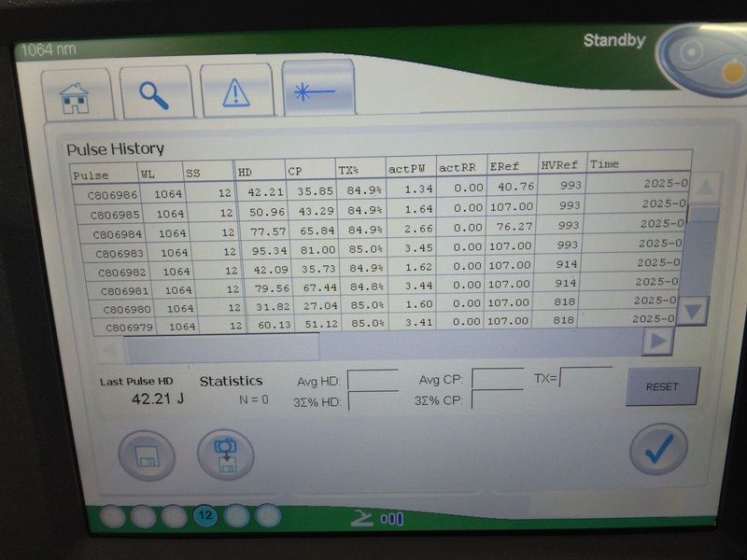This screenshot has height=560, width=747.
Task: Click the blue signal bars icon
Action: [x=392, y=519]
